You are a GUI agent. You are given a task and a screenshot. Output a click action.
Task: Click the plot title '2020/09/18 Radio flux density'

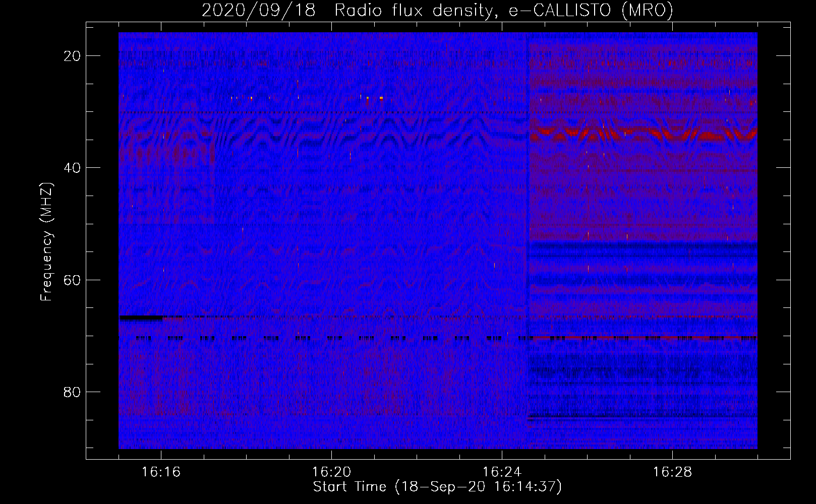pyautogui.click(x=437, y=11)
